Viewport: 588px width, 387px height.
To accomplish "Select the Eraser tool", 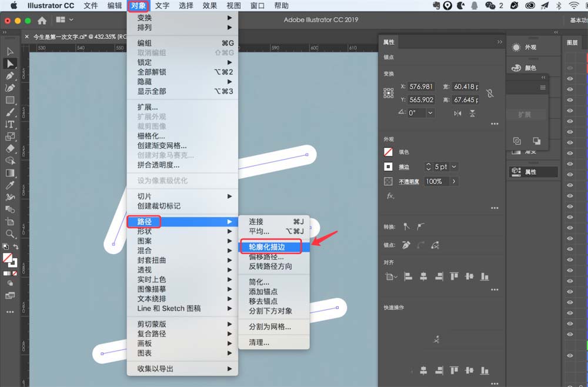I will (x=10, y=148).
